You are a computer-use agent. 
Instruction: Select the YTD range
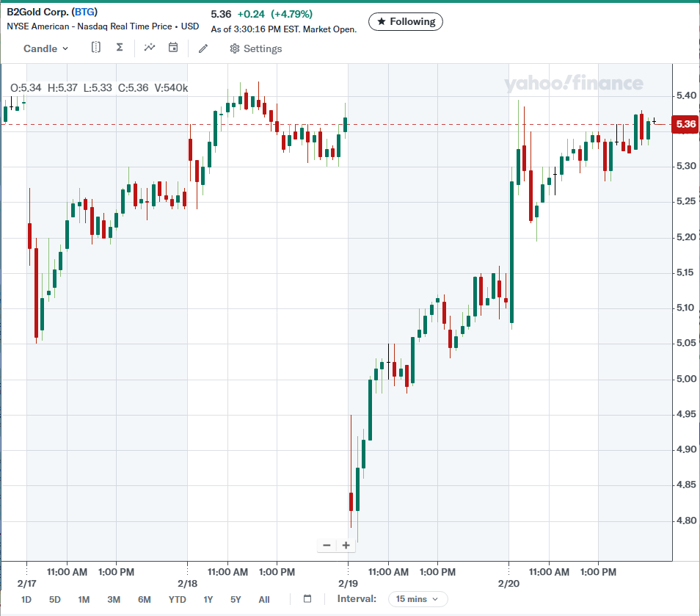178,599
